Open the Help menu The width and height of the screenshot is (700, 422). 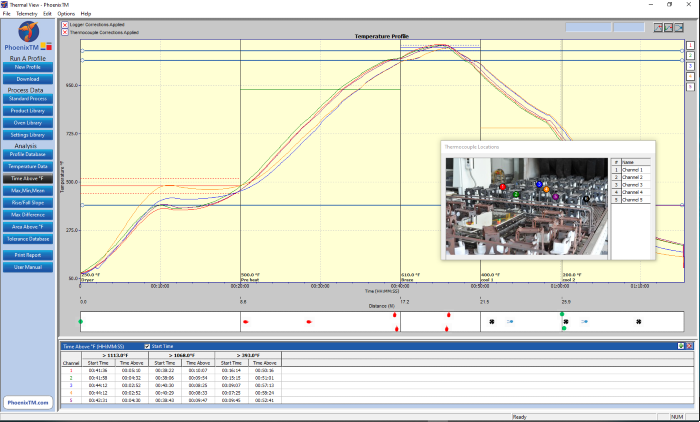coord(86,14)
